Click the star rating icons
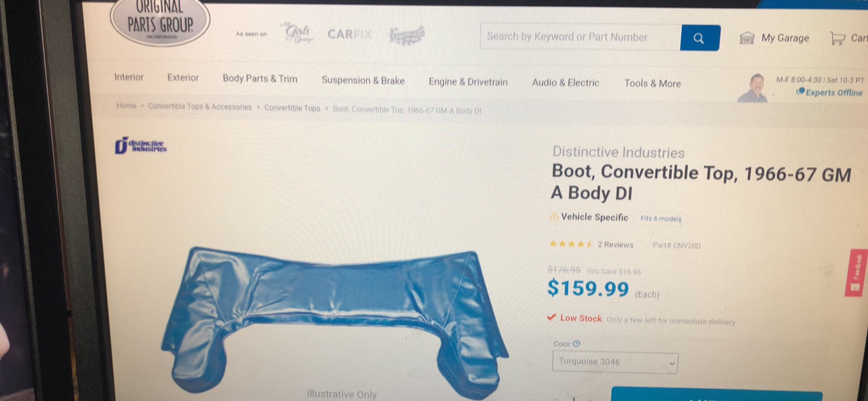This screenshot has height=401, width=868. (x=571, y=245)
